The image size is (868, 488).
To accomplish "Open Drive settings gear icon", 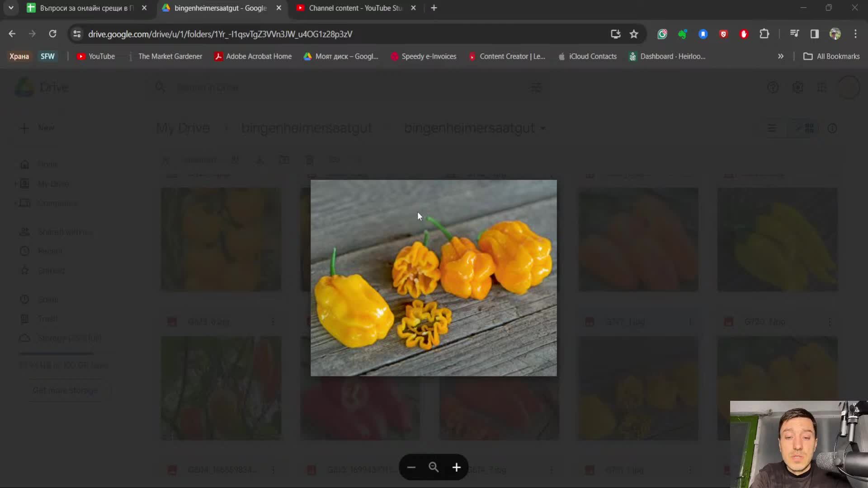I will pos(798,88).
